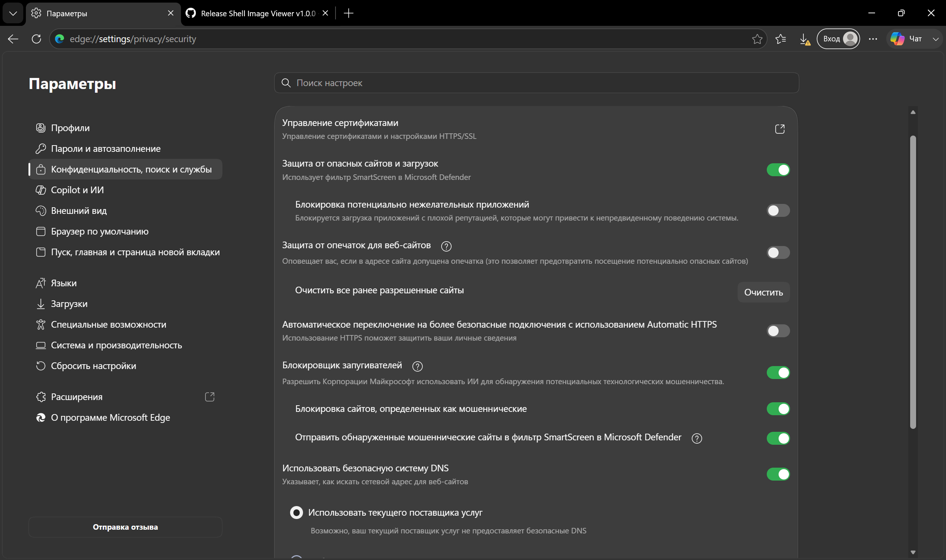946x560 pixels.
Task: Click the Профили sidebar icon
Action: [40, 128]
